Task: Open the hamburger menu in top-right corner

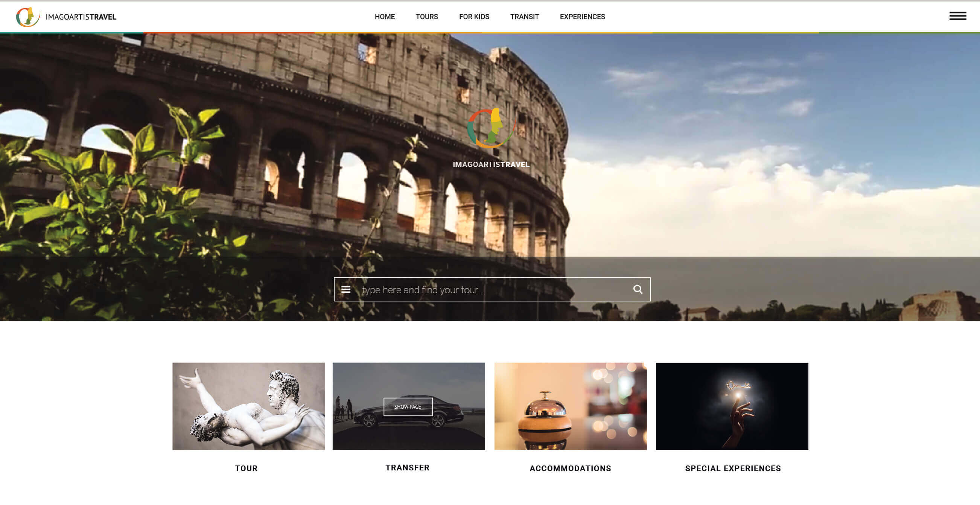Action: [957, 16]
